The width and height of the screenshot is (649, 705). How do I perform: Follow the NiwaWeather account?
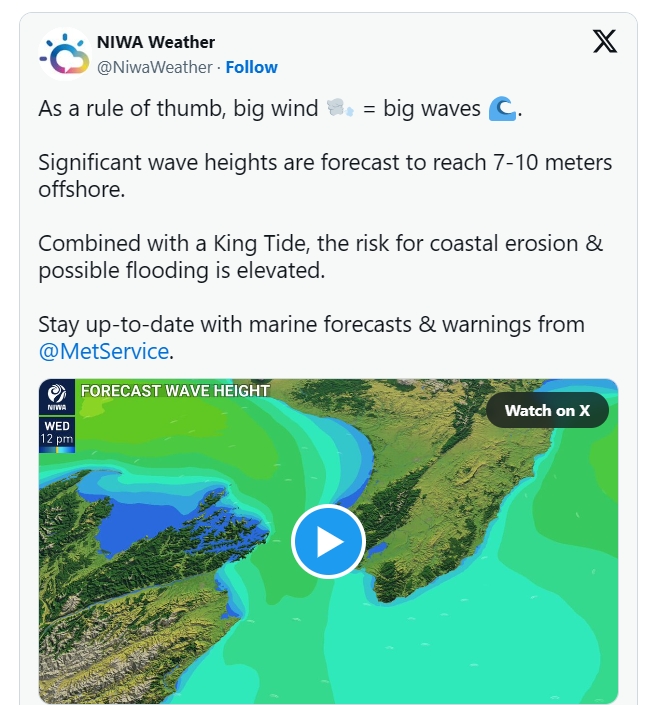(251, 67)
